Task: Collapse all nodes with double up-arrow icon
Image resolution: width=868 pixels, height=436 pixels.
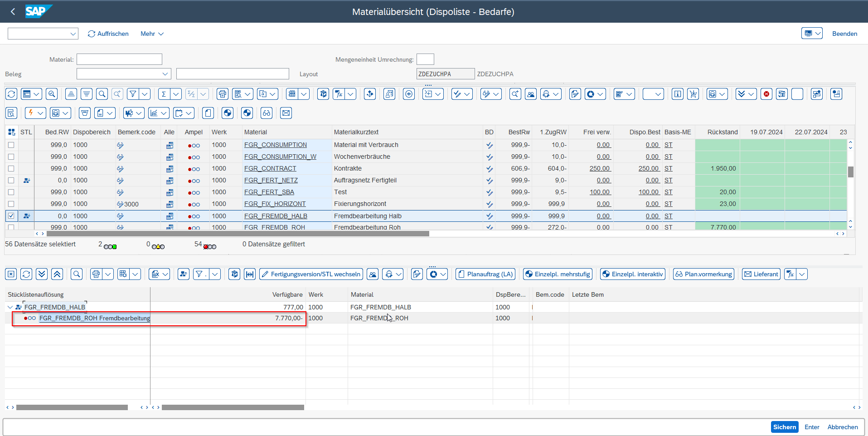Action: point(57,274)
